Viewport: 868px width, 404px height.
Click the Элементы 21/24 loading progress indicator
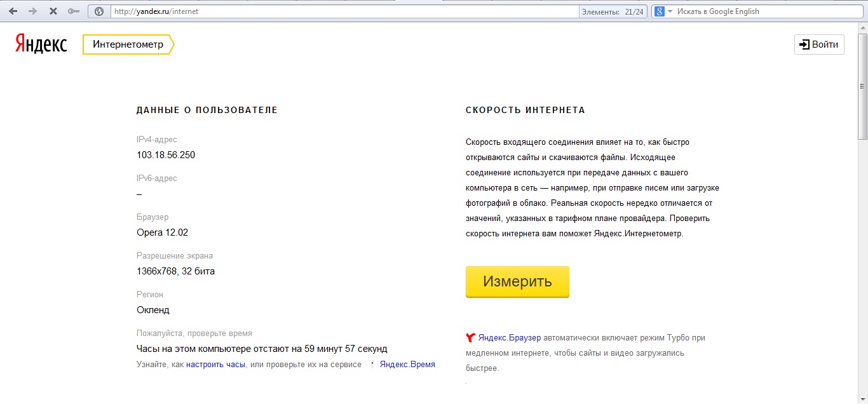pos(613,11)
